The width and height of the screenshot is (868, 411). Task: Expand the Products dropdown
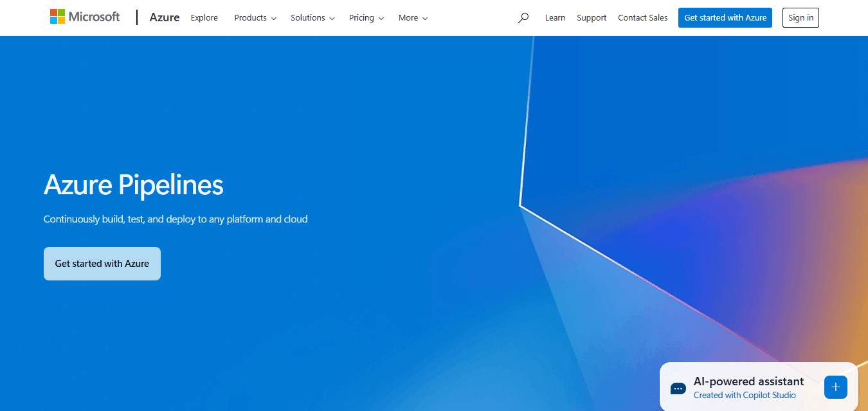click(x=255, y=18)
